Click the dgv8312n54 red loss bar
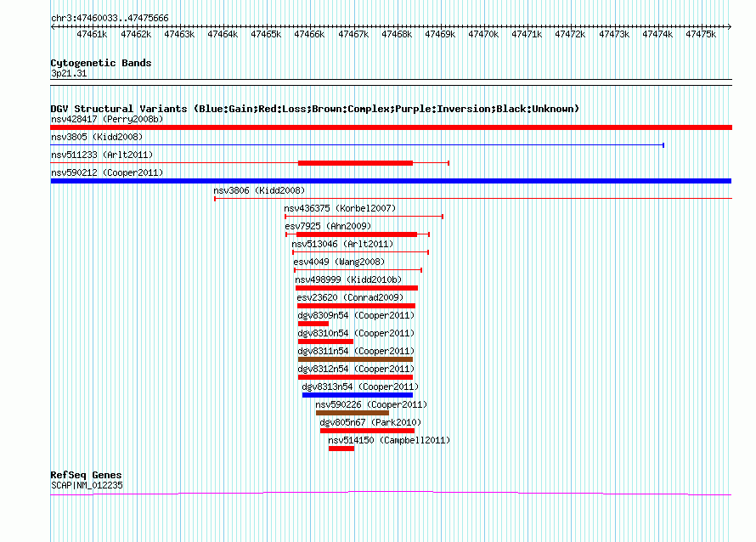This screenshot has height=542, width=756. (x=355, y=377)
